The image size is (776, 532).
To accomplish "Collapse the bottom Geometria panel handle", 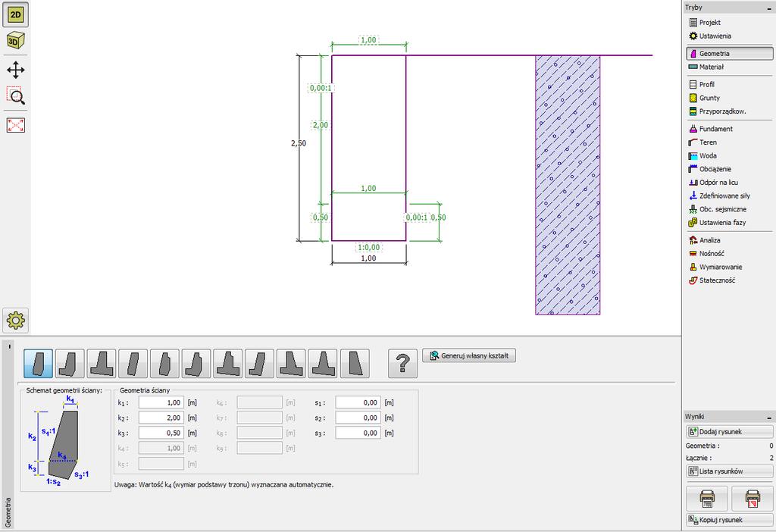I will (9, 347).
